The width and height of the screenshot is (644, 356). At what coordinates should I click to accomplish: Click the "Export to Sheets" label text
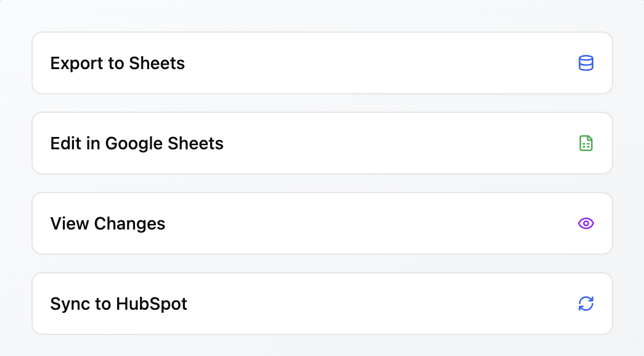tap(117, 63)
